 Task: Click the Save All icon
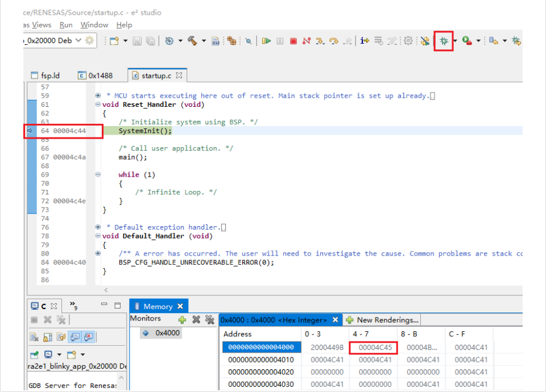point(150,41)
